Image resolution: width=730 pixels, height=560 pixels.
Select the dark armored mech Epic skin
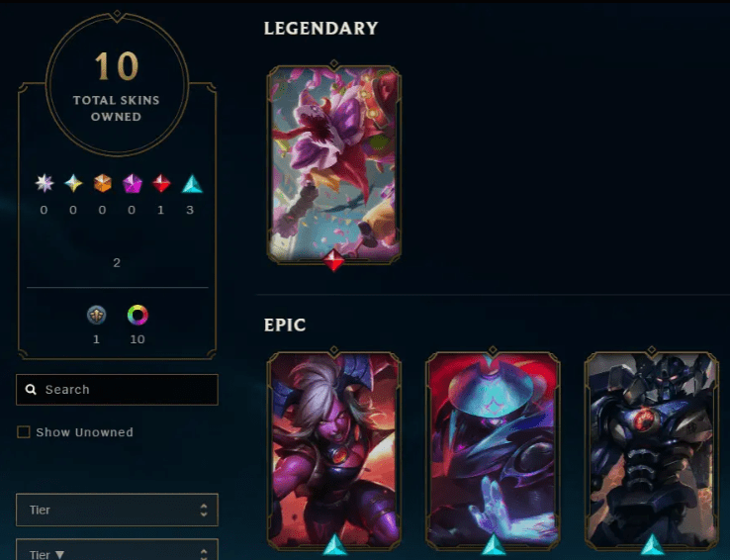click(x=651, y=450)
